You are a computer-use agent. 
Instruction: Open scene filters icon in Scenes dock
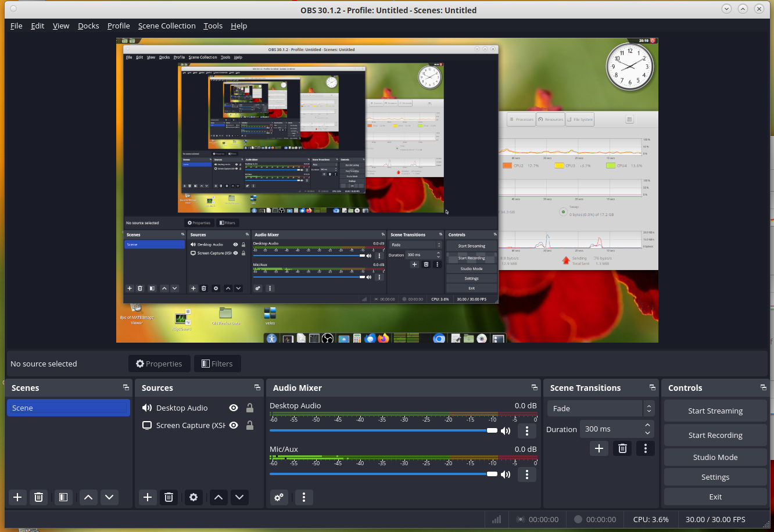click(x=63, y=497)
